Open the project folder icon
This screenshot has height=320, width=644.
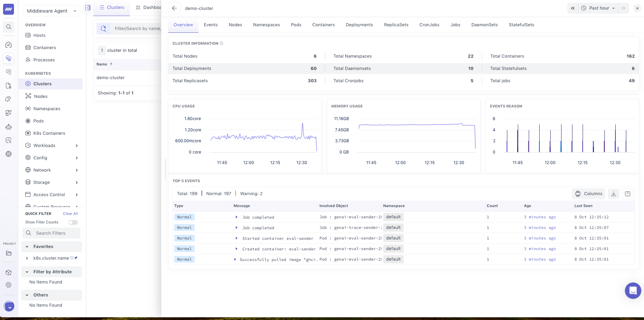[x=9, y=253]
